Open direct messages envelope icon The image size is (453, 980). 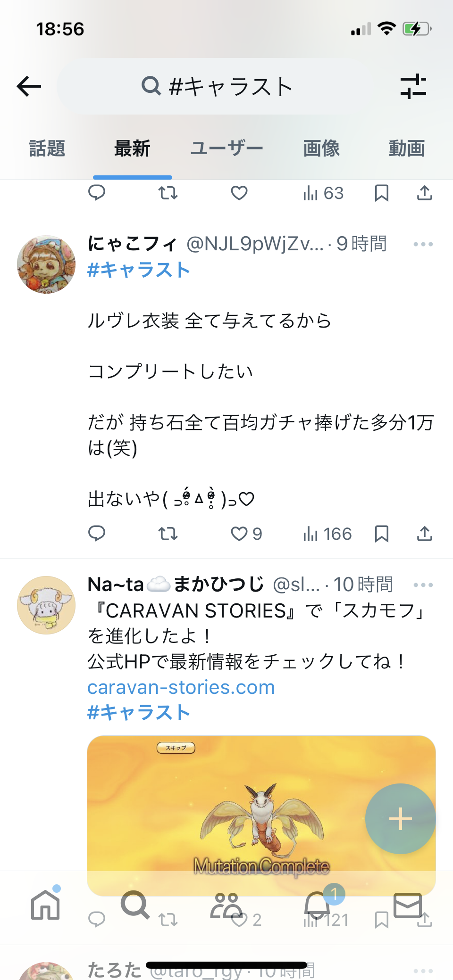pos(407,905)
